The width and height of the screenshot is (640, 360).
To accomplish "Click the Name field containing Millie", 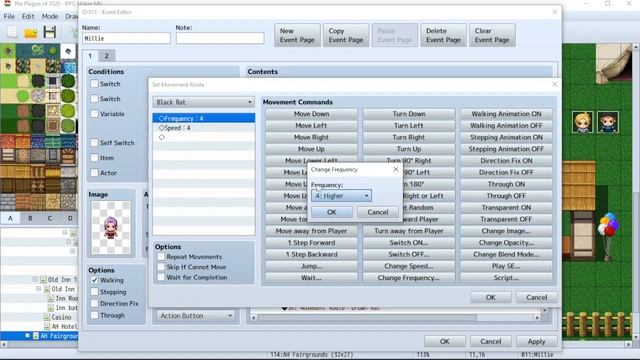I will (x=126, y=38).
